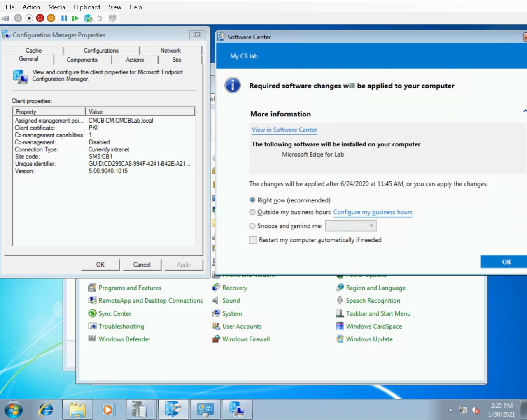527x420 pixels.
Task: Click the blue OK button in Software Center
Action: point(506,262)
